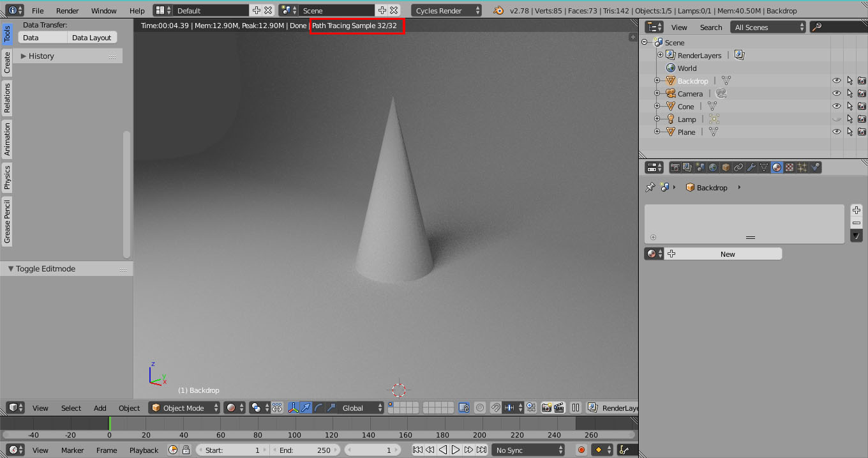This screenshot has height=458, width=868.
Task: Switch to the Create tab
Action: coord(7,62)
